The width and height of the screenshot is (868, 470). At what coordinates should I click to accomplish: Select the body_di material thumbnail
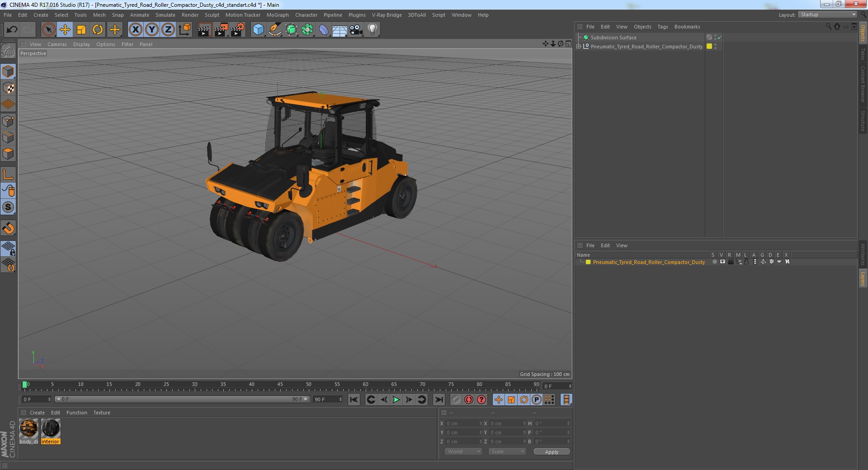point(29,428)
